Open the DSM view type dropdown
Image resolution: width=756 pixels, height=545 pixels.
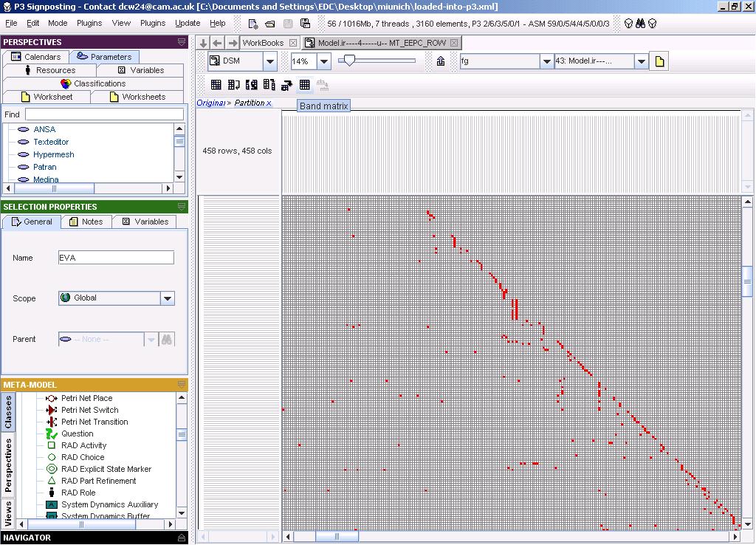point(269,62)
